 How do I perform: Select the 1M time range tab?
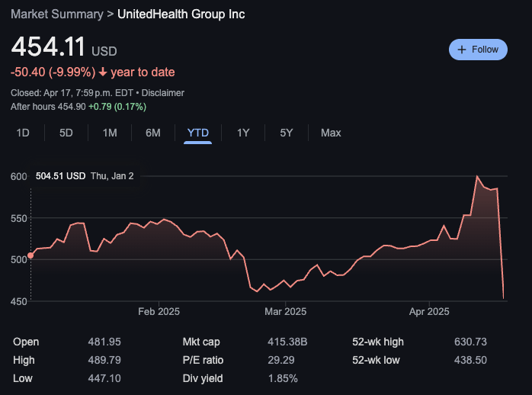[x=110, y=133]
